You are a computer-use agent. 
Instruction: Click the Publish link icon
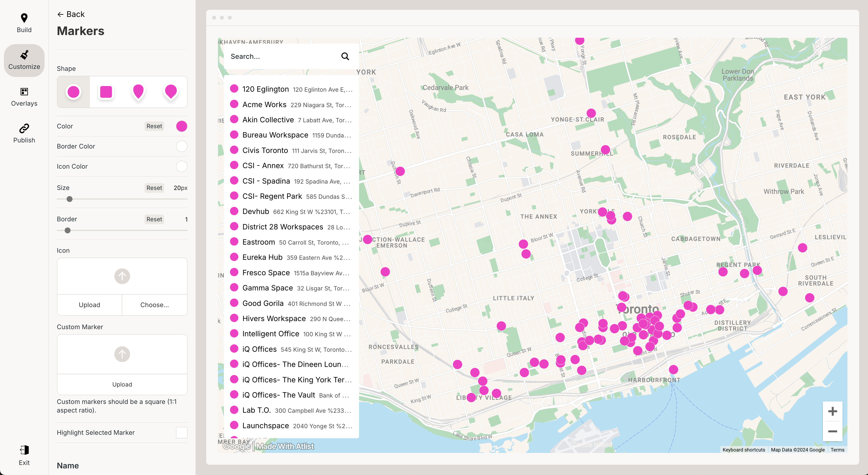pyautogui.click(x=24, y=128)
